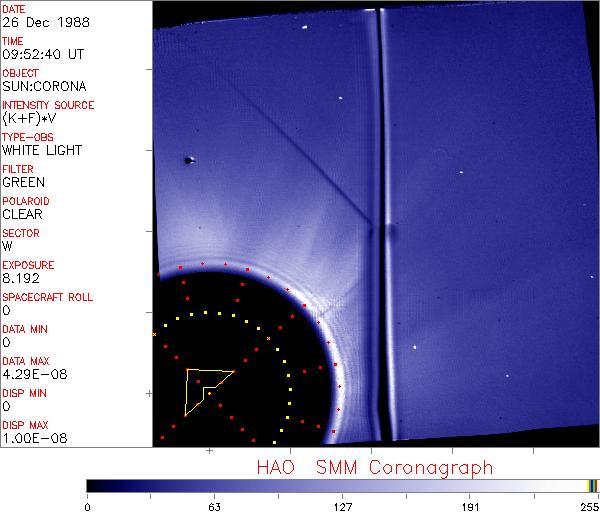Click the SPACECRAFT ROLL label
This screenshot has width=600, height=512.
pos(47,297)
